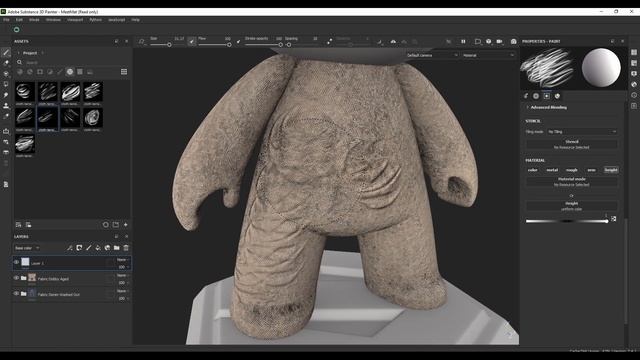
Task: Add a fill layer with bucket icon
Action: point(98,248)
